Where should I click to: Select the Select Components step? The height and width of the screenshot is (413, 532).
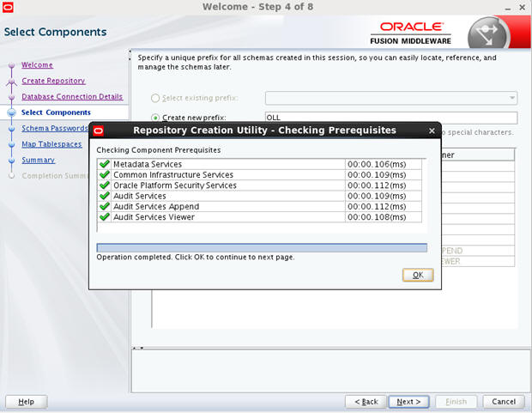56,112
